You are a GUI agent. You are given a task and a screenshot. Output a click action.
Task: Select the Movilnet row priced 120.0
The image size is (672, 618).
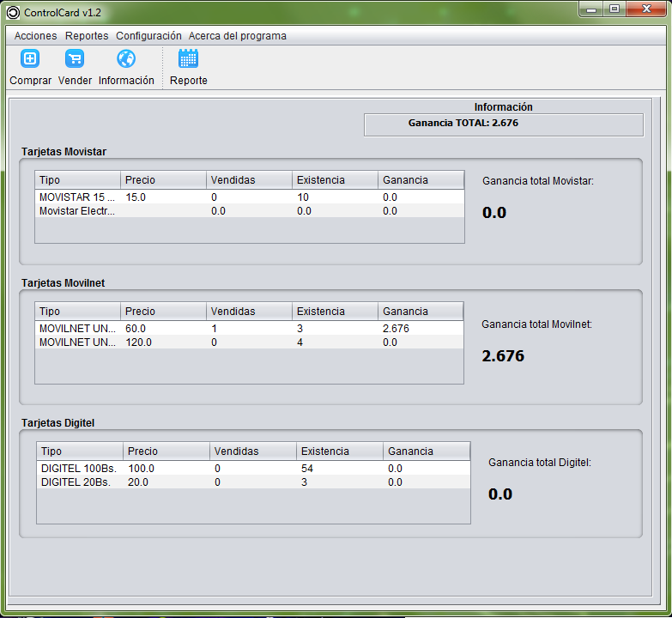click(x=77, y=342)
